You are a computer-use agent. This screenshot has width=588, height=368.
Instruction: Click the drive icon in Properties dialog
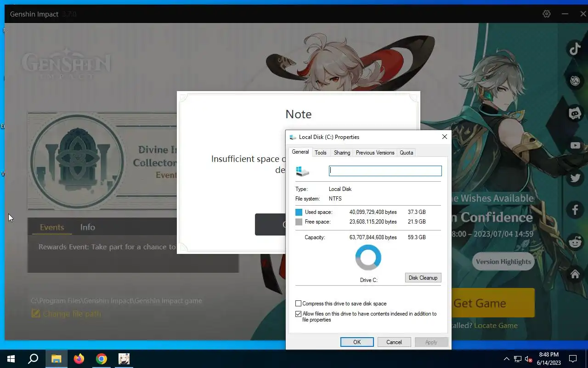(303, 171)
